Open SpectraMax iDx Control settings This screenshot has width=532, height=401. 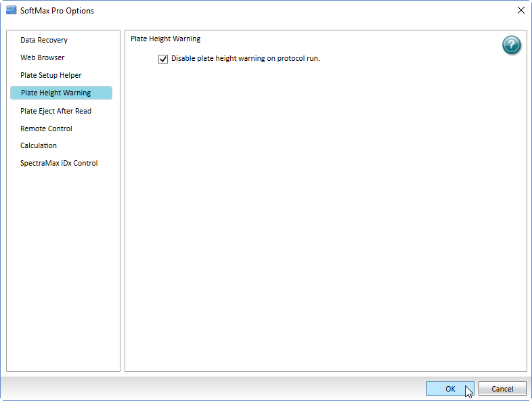[59, 164]
